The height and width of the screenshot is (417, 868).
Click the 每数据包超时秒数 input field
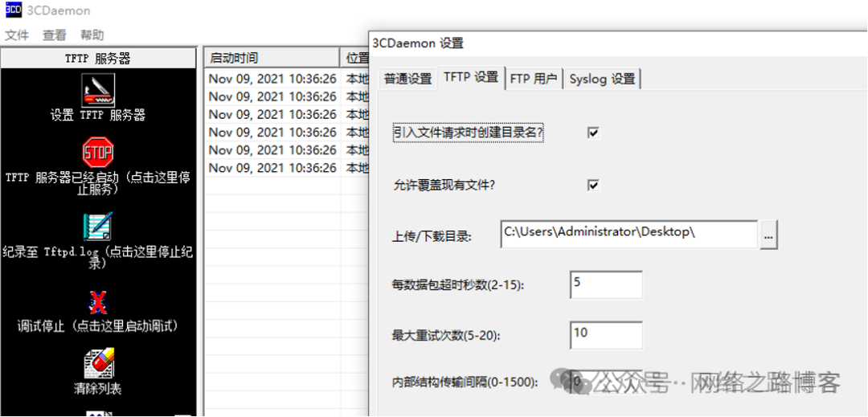point(606,284)
